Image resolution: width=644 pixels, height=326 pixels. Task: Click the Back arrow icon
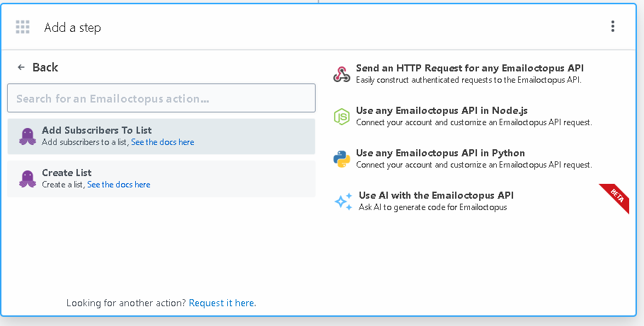point(21,67)
